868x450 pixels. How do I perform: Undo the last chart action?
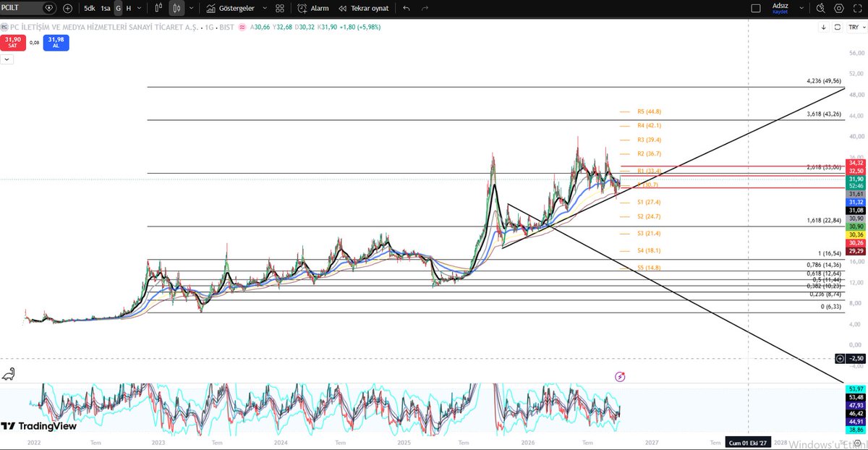pos(407,9)
